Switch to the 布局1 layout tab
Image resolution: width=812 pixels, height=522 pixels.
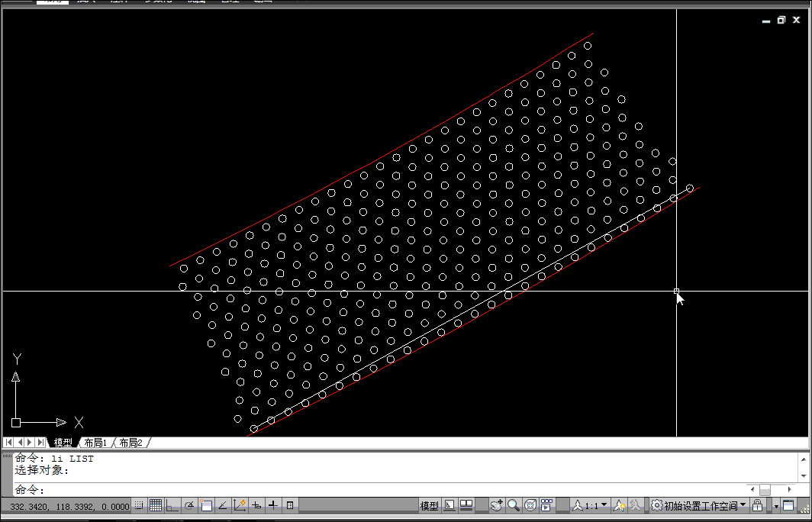95,443
